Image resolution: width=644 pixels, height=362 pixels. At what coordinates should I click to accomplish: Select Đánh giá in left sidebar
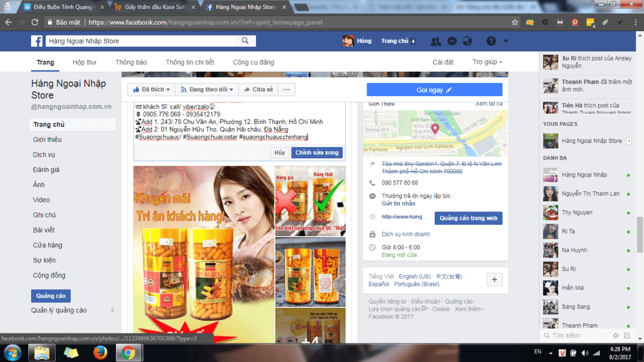click(46, 169)
